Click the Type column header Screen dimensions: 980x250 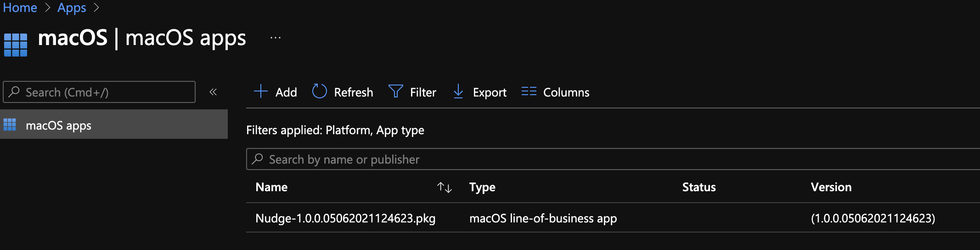(x=482, y=187)
